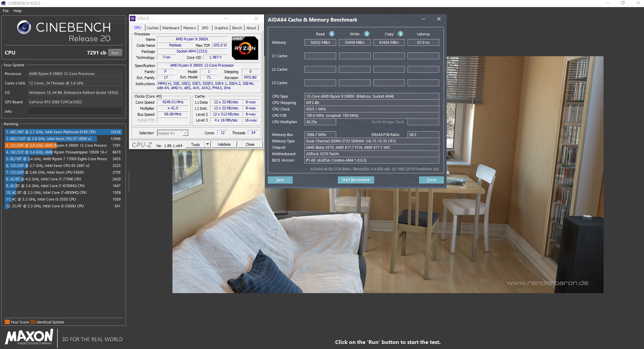
Task: Select the Threadripper 1950X ranking row
Action: [63, 152]
